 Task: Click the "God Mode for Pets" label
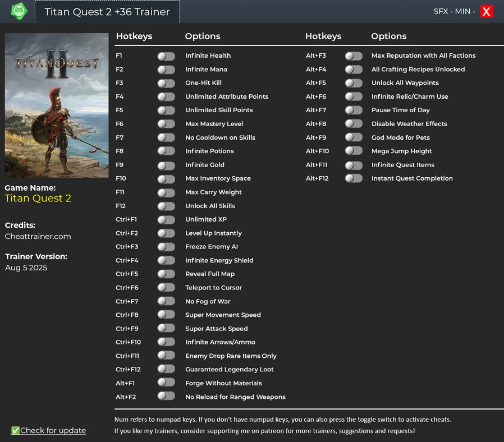click(401, 137)
